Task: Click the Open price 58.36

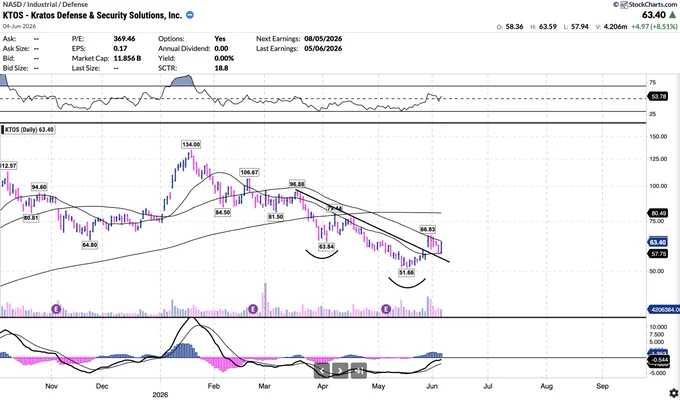Action: [514, 26]
